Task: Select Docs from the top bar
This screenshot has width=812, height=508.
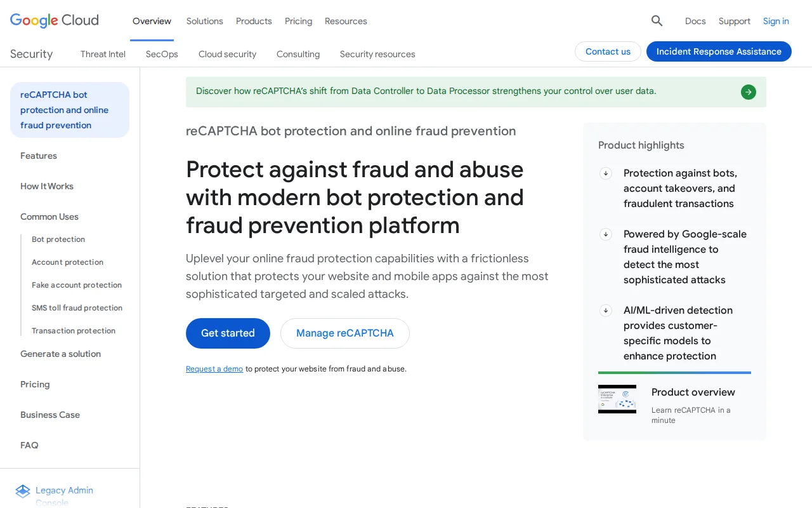Action: (x=695, y=21)
